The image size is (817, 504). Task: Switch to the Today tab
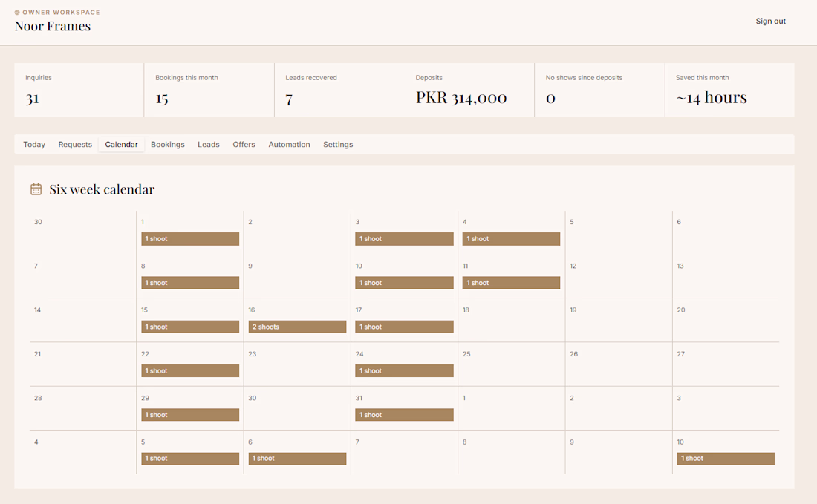pyautogui.click(x=34, y=144)
